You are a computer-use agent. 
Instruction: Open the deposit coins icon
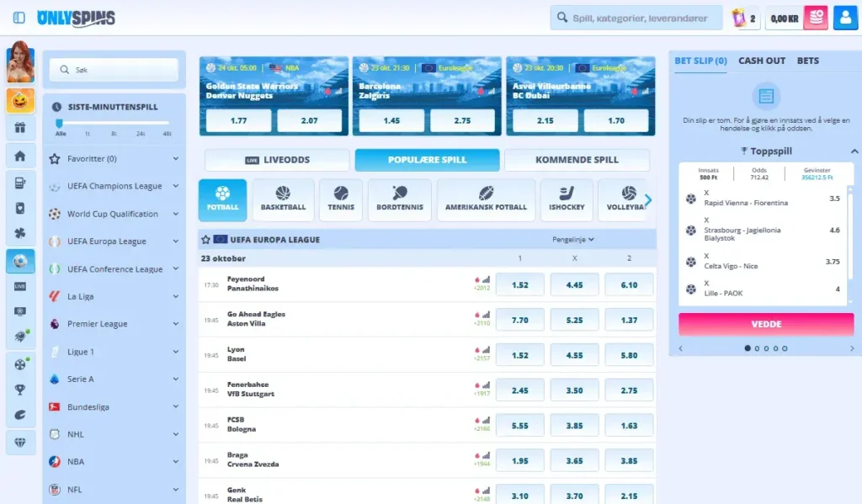[816, 18]
